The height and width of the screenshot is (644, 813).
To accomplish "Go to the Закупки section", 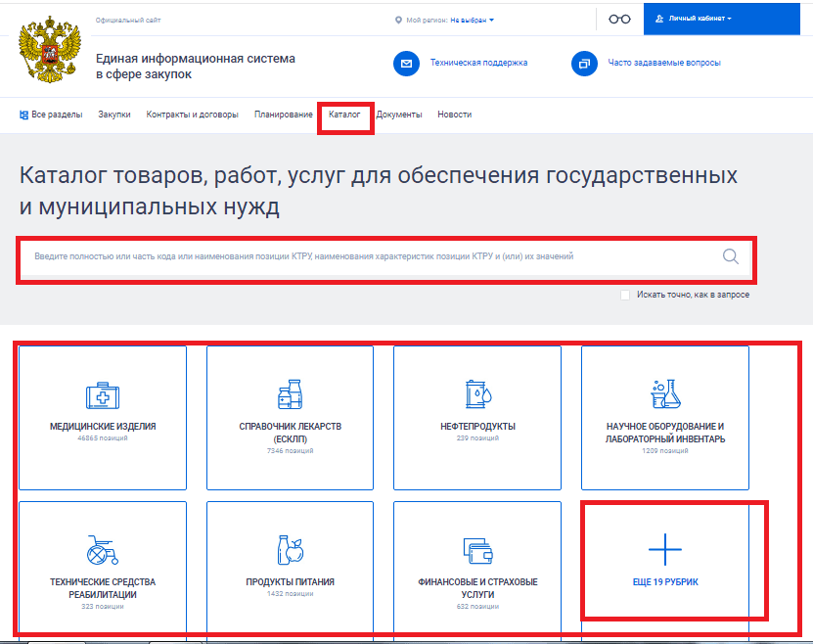I will click(114, 115).
